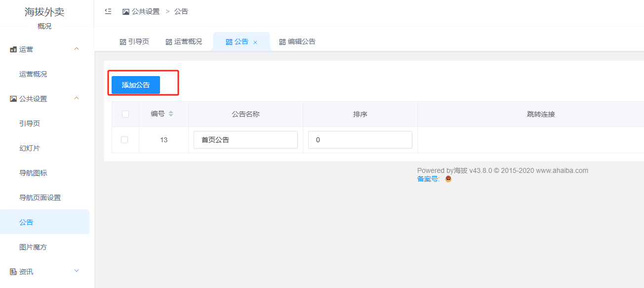
Task: Check the checkbox for row 13
Action: pyautogui.click(x=124, y=140)
